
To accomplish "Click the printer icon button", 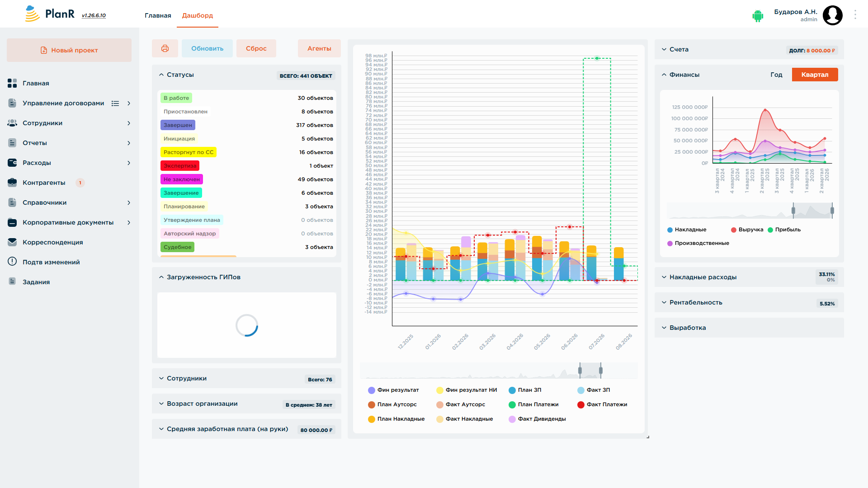I will click(x=165, y=48).
